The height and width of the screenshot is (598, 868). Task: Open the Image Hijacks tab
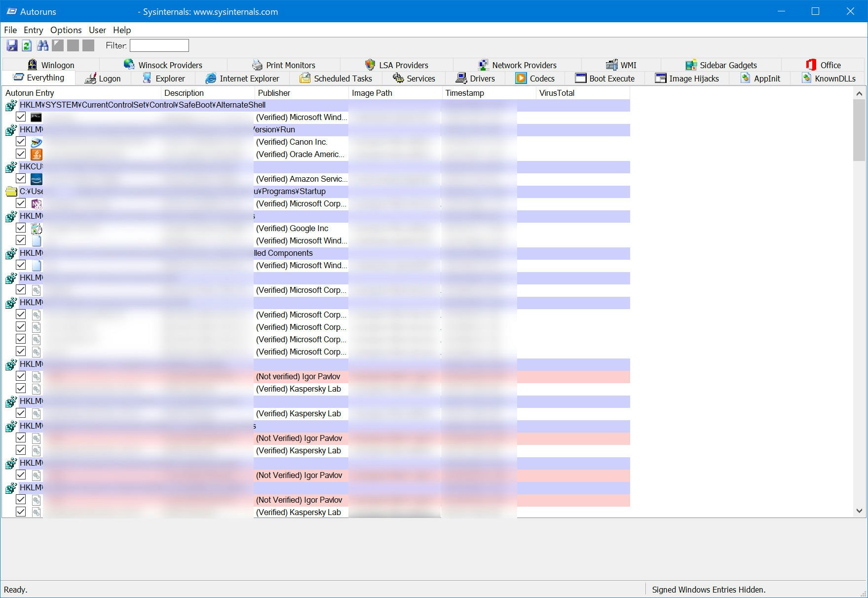tap(687, 78)
